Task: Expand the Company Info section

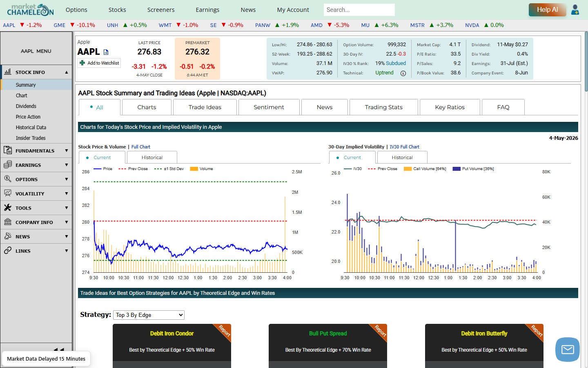Action: pyautogui.click(x=67, y=222)
